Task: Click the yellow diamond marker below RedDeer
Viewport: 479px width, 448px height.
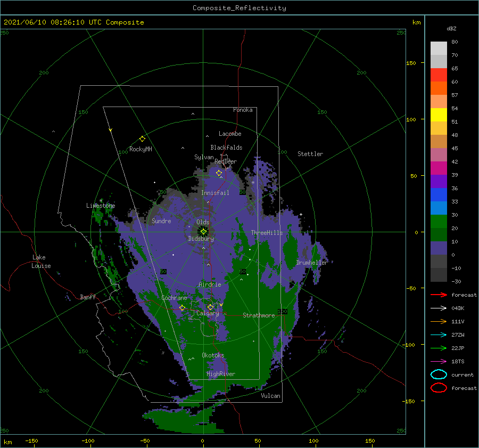Action: tap(219, 173)
